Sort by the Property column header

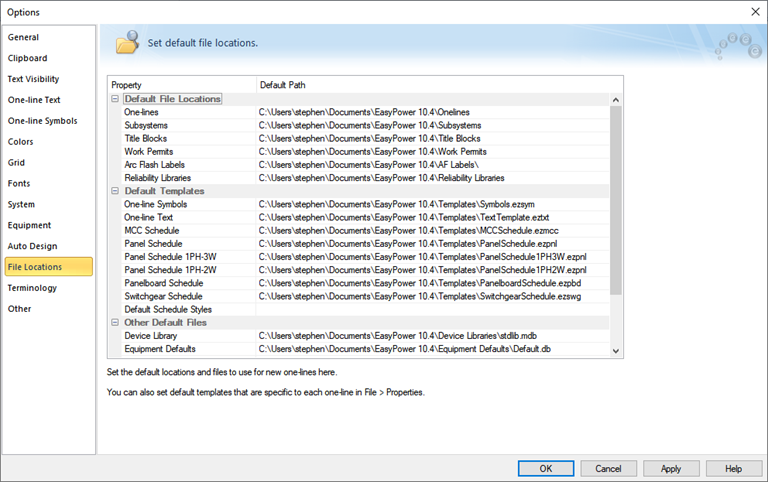pyautogui.click(x=181, y=85)
